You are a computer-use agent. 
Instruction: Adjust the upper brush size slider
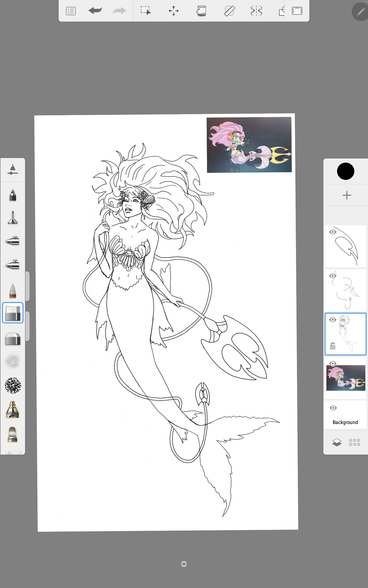(x=28, y=286)
